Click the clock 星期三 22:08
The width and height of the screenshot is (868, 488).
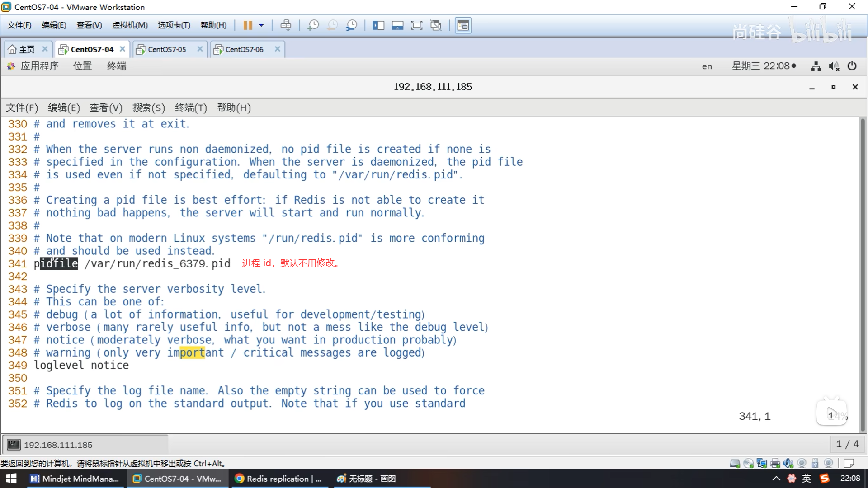click(763, 66)
